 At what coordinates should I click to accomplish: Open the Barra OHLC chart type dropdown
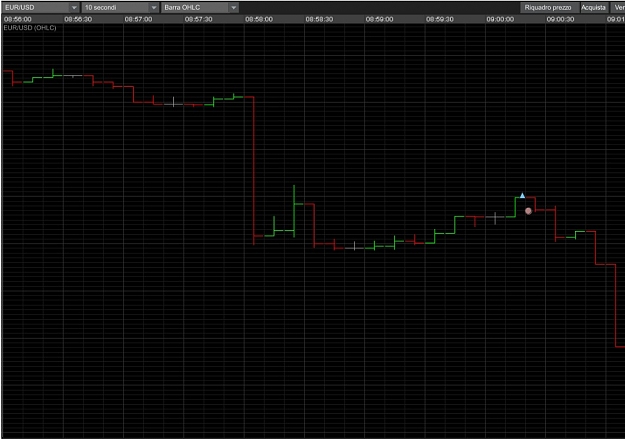[x=200, y=8]
